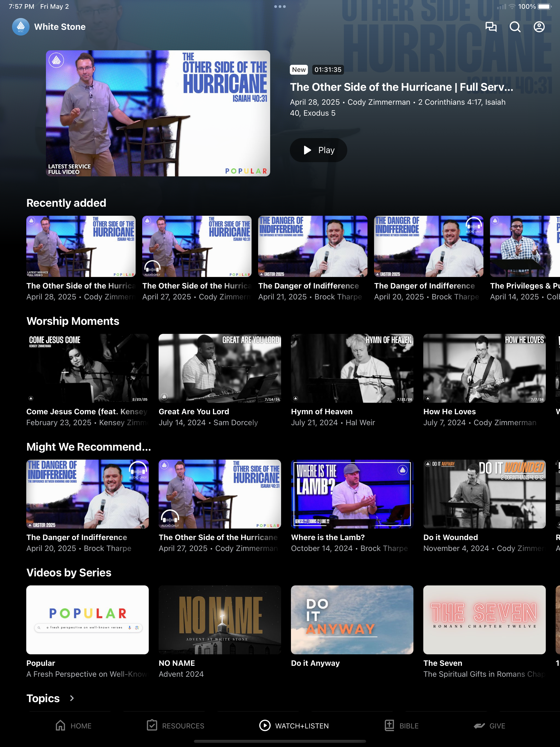Image resolution: width=560 pixels, height=747 pixels.
Task: Select 'Where is the Lamb?' title text
Action: (x=328, y=537)
